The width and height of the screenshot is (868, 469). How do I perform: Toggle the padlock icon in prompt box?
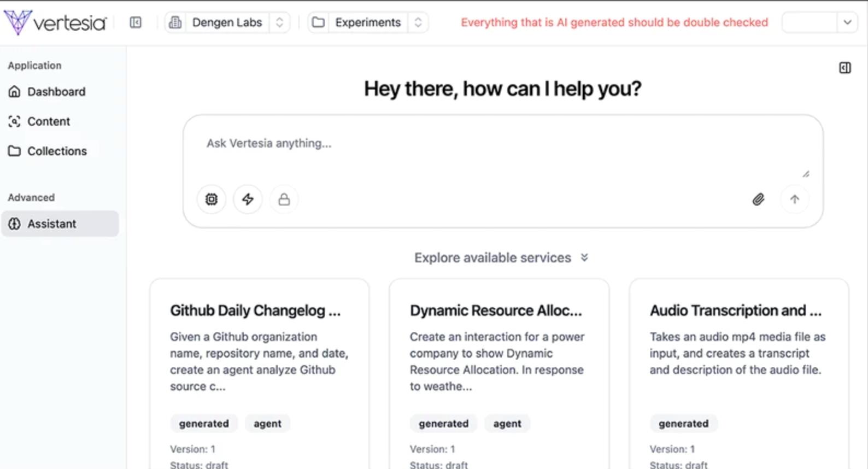click(x=284, y=200)
